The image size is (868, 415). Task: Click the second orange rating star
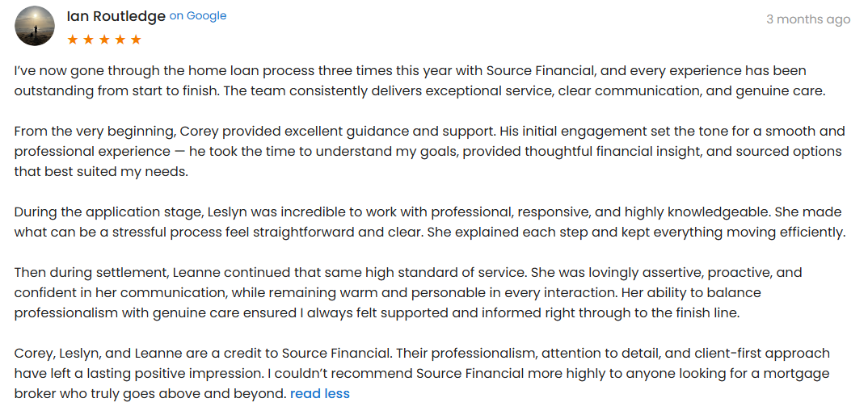coord(88,39)
